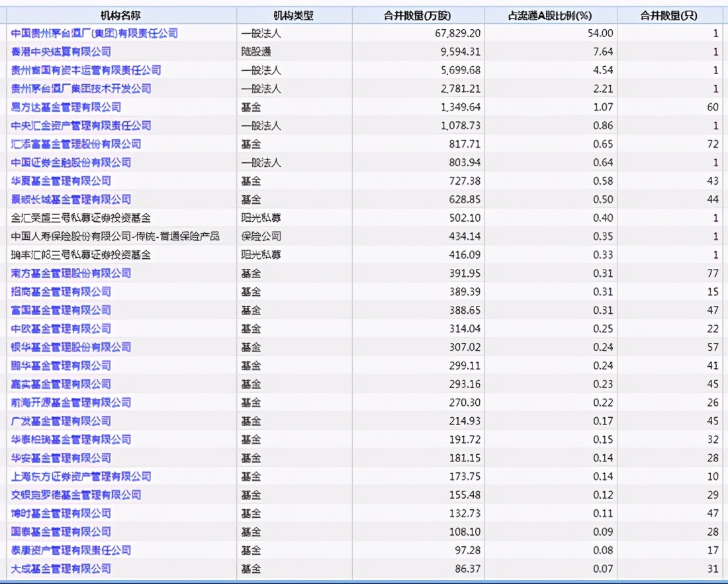Viewport: 728px width, 584px height.
Task: Click fund count 72 in 汇添富基金 row
Action: (713, 144)
